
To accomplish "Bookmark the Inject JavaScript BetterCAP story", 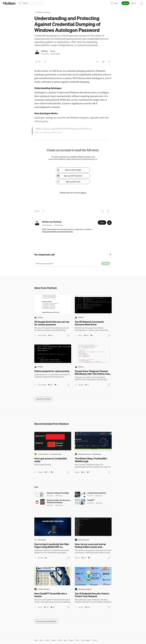I will pos(68,558).
